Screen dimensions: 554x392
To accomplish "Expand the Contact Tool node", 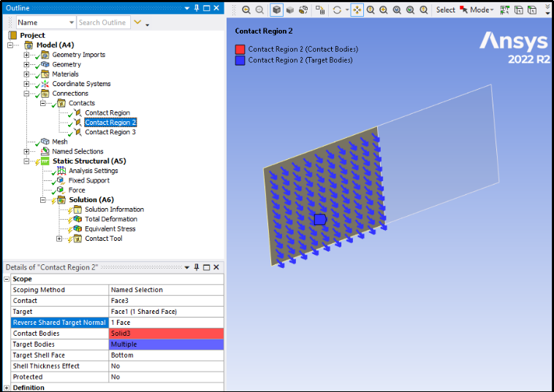I will (x=59, y=239).
